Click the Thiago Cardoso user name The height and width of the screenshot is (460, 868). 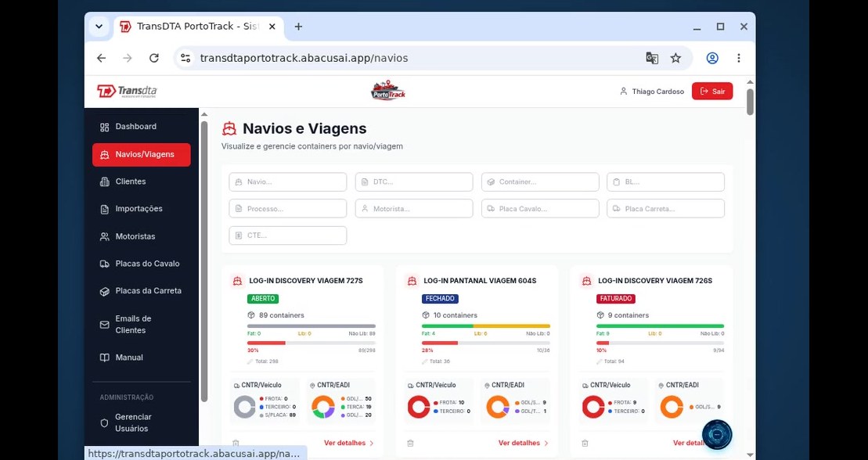(657, 92)
